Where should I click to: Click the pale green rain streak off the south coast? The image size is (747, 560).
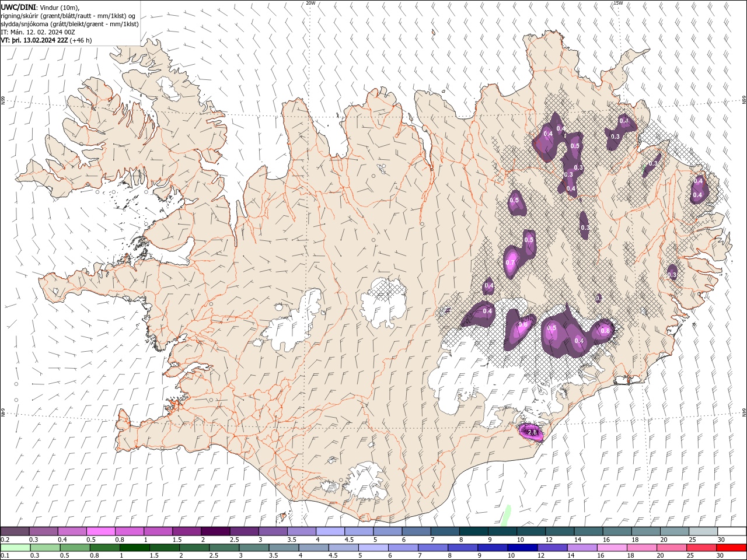(506, 514)
